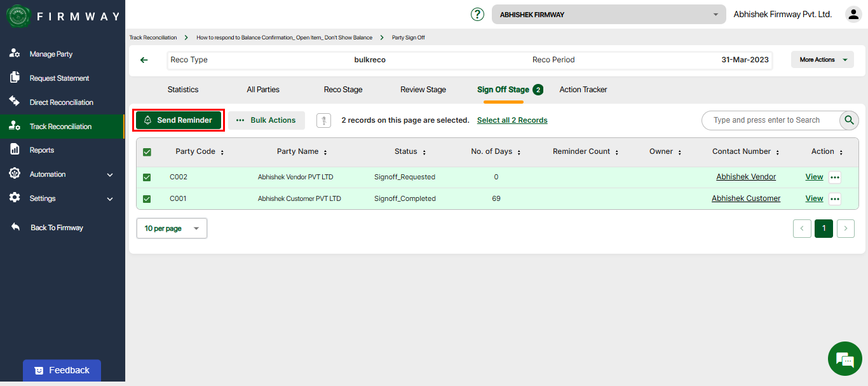Image resolution: width=868 pixels, height=386 pixels.
Task: Open three-dot menu for row C002
Action: coord(834,177)
